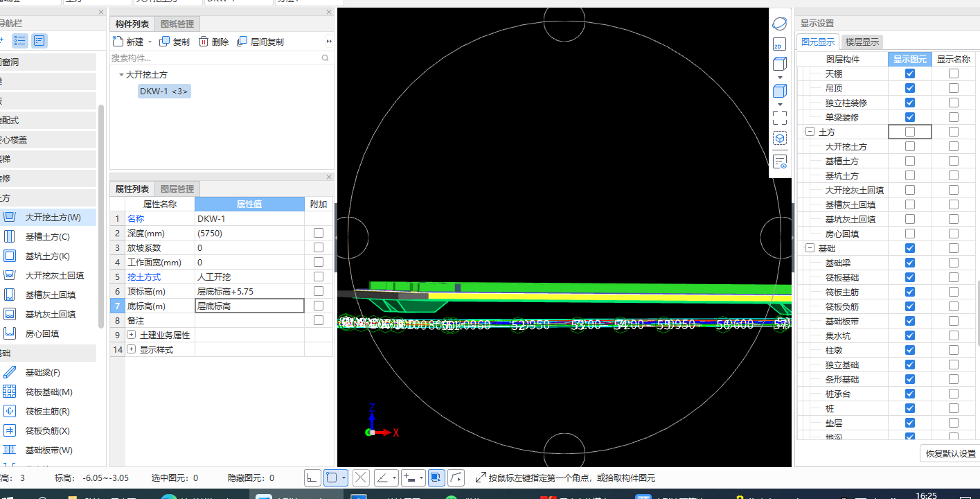The height and width of the screenshot is (499, 980).
Task: Click the 复制 button
Action: (x=175, y=42)
